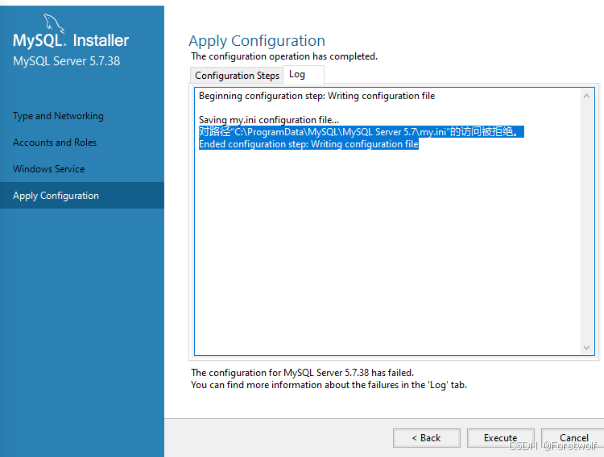Click 'The configuration operation has completed.' text

(284, 57)
